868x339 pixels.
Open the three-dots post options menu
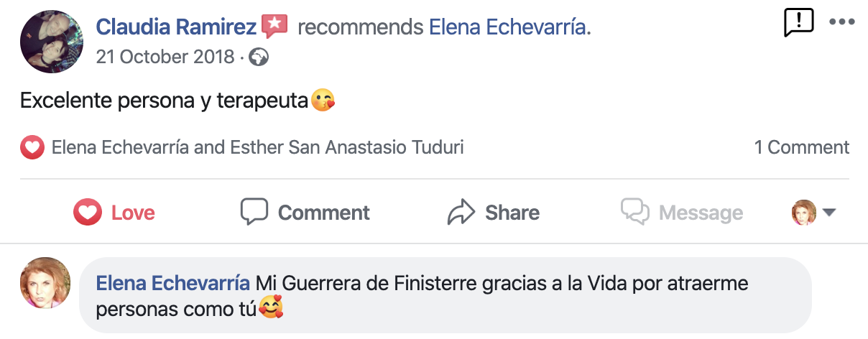841,22
